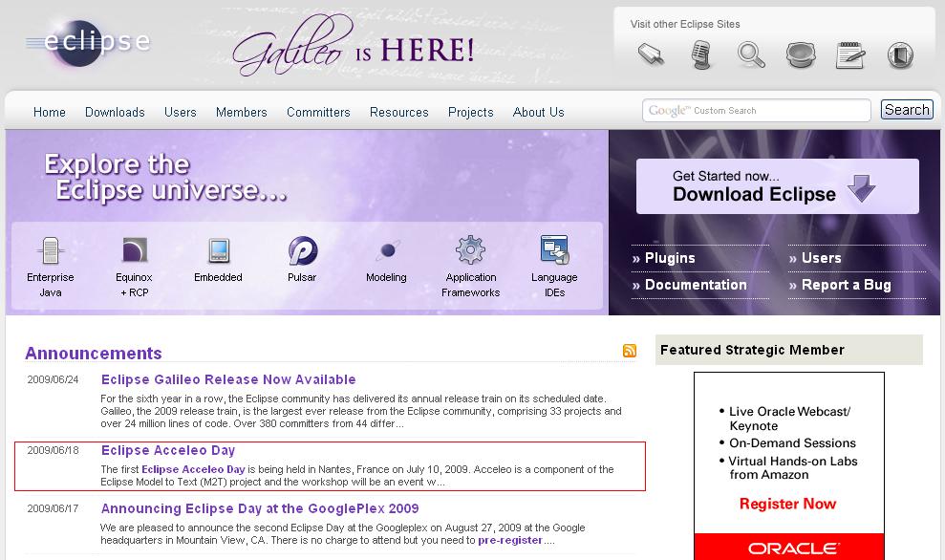
Task: Click the Oracle Register Now advertisement
Action: (788, 504)
